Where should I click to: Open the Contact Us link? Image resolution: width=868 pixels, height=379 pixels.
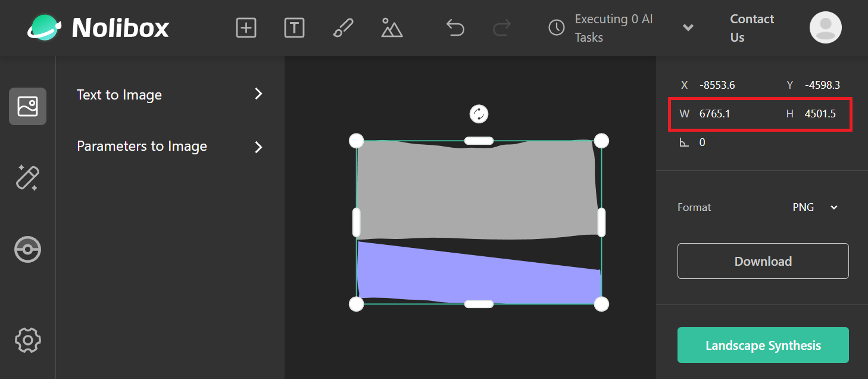(x=752, y=28)
